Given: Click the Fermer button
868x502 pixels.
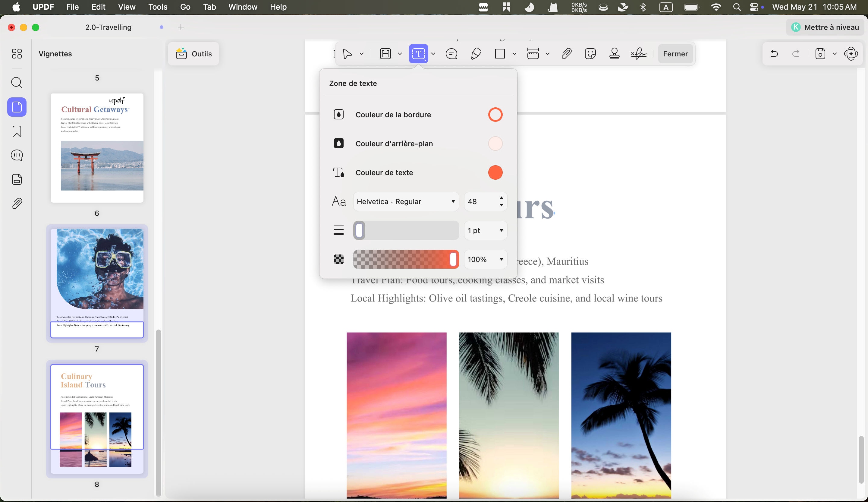Looking at the screenshot, I should coord(675,54).
